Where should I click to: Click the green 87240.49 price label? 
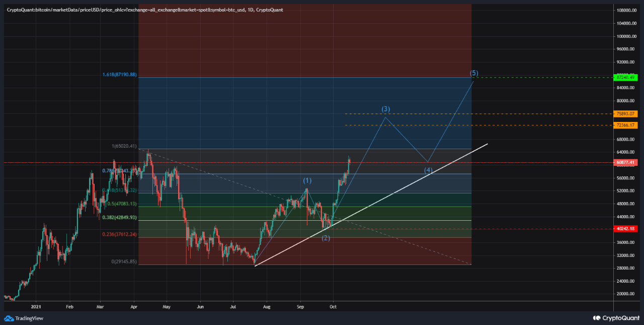(626, 78)
